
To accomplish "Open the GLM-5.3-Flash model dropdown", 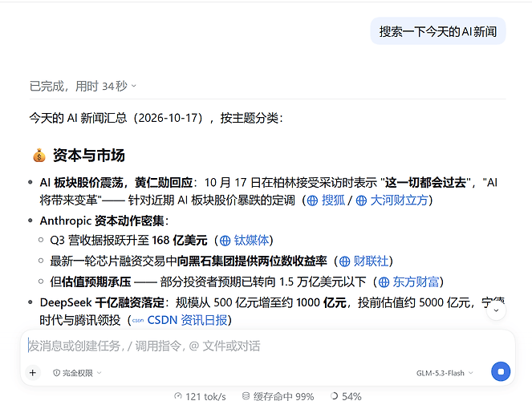I will tap(445, 373).
